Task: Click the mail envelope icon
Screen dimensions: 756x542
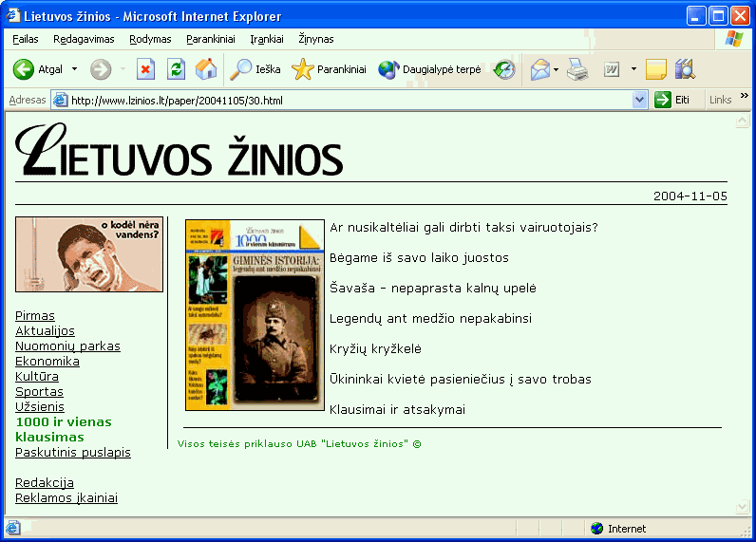Action: click(x=540, y=70)
